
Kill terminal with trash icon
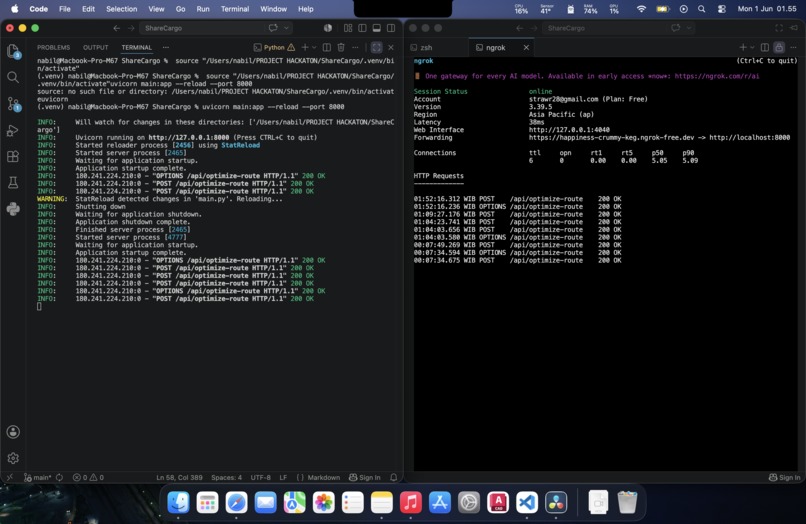(341, 47)
